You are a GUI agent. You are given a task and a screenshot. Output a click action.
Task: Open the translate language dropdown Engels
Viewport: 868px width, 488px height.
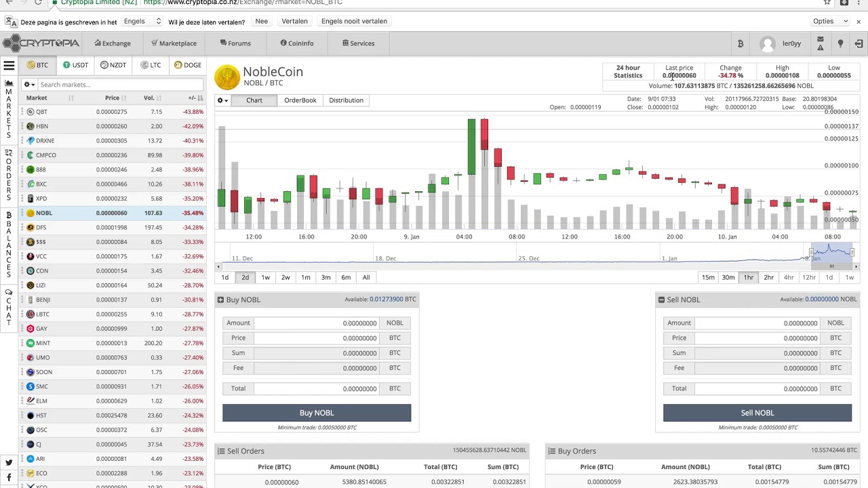click(x=142, y=21)
